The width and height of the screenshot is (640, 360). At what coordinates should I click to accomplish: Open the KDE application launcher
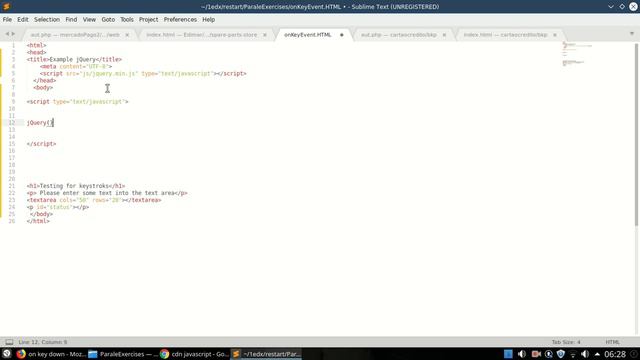click(7, 354)
